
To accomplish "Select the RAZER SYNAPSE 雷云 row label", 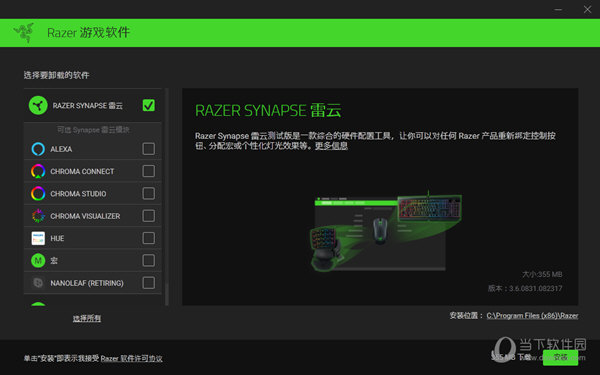I will tap(88, 106).
